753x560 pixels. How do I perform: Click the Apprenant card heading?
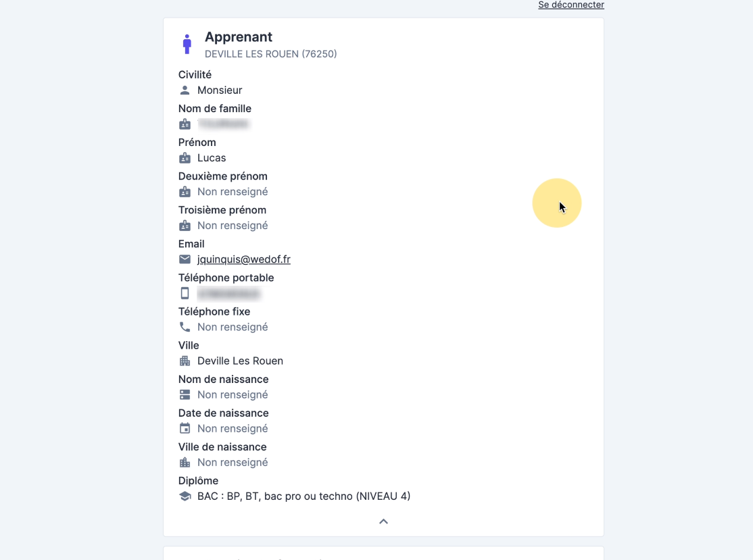(x=239, y=37)
